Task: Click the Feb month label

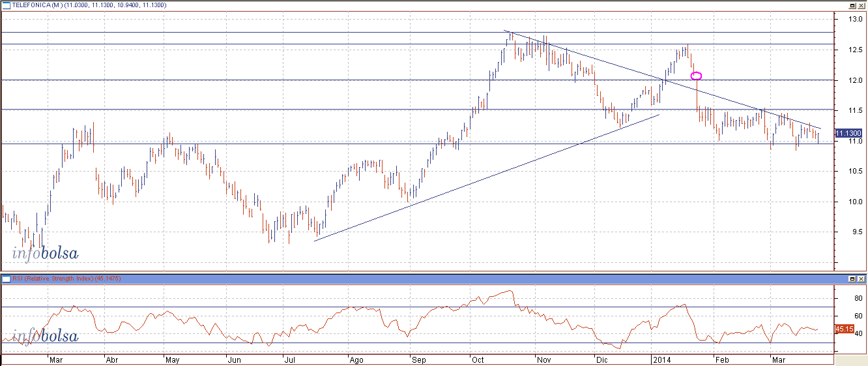Action: point(722,359)
